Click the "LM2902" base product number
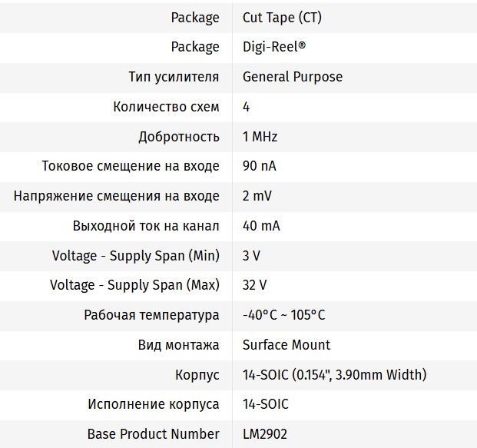477x448 pixels. click(265, 434)
